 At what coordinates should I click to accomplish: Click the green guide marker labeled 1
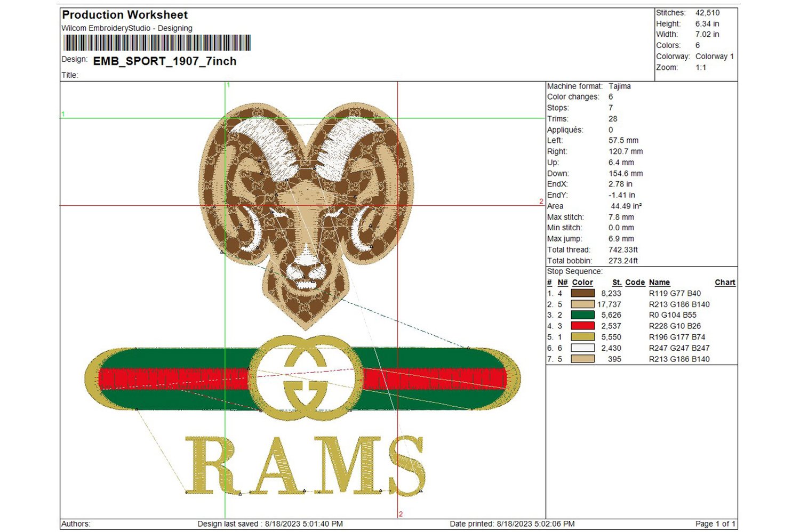click(x=228, y=85)
